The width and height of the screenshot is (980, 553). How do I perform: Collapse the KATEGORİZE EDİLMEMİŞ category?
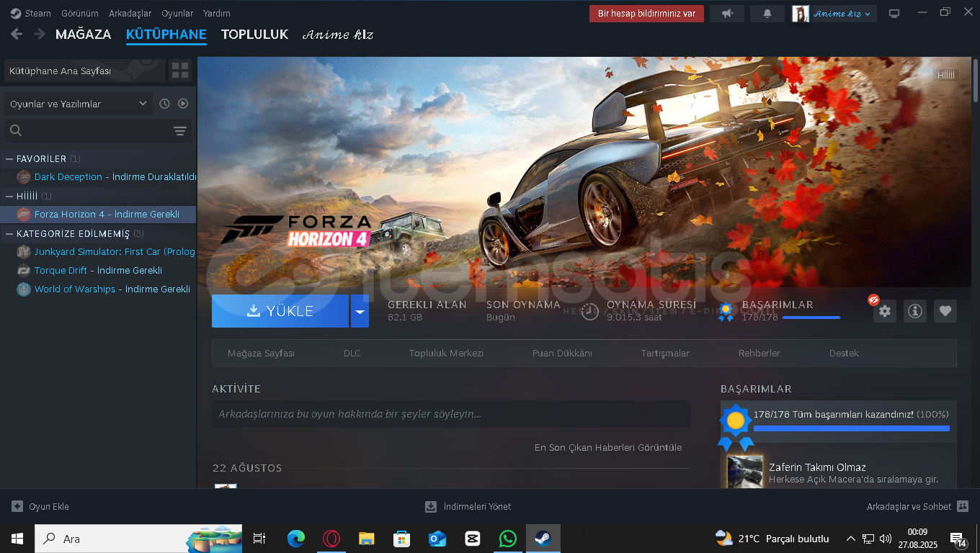(x=9, y=233)
